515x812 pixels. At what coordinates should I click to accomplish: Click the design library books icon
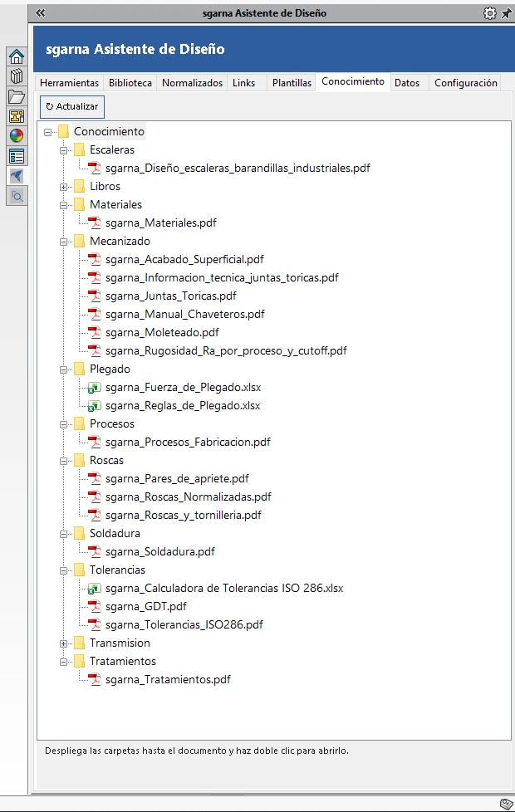point(17,76)
